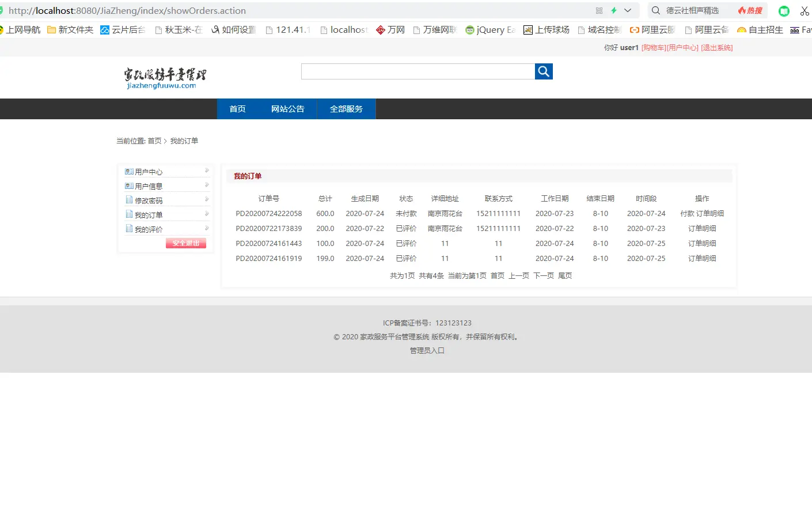812x530 pixels.
Task: Click the 我的订单 sidebar document icon
Action: [x=130, y=214]
